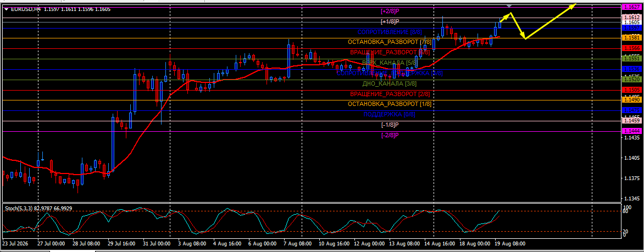
Task: Click the red 1.1505 price tag
Action: (x=631, y=90)
